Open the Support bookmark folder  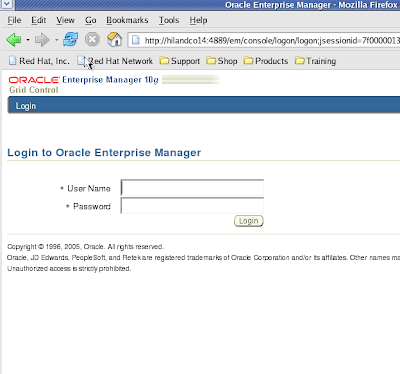[x=180, y=61]
